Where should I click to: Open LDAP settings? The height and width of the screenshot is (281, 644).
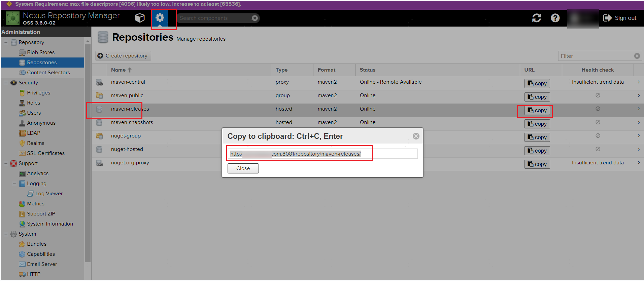click(x=33, y=133)
